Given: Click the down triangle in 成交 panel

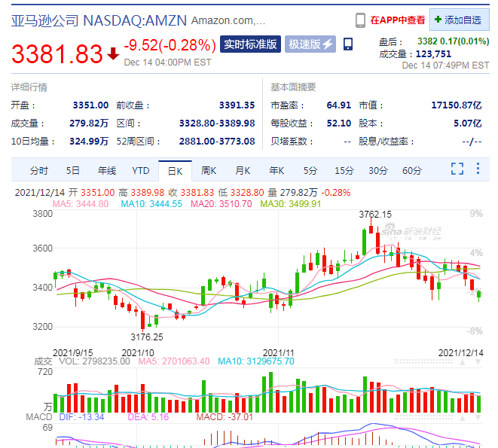Looking at the screenshot, I should pos(478,362).
